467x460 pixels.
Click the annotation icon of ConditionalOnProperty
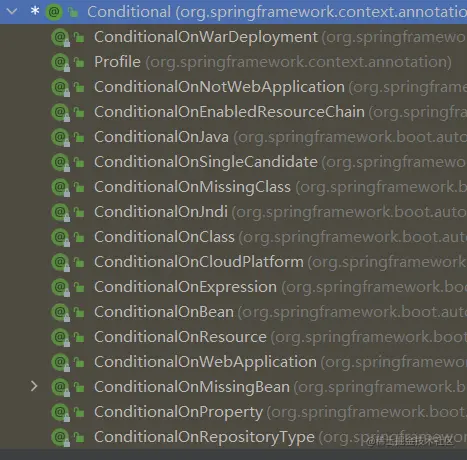(60, 412)
